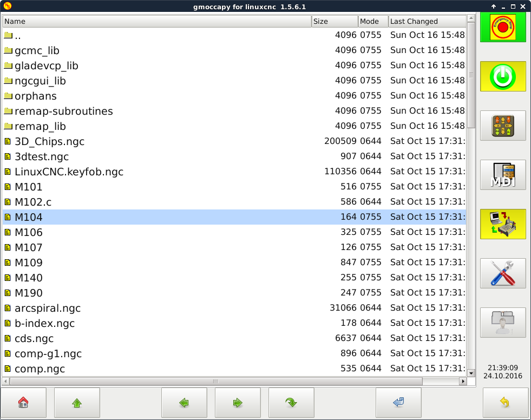Image resolution: width=531 pixels, height=420 pixels.
Task: Open MDI mode
Action: coord(503,175)
